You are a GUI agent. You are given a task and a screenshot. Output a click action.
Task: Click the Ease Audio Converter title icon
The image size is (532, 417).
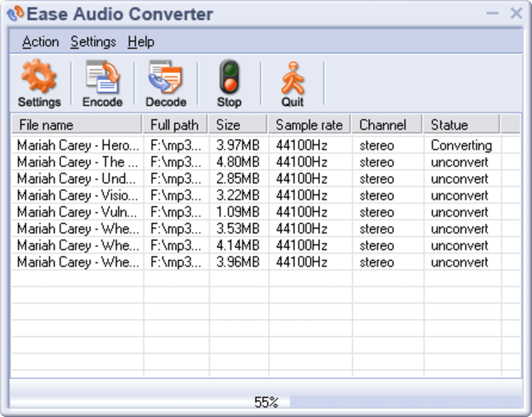(x=16, y=14)
